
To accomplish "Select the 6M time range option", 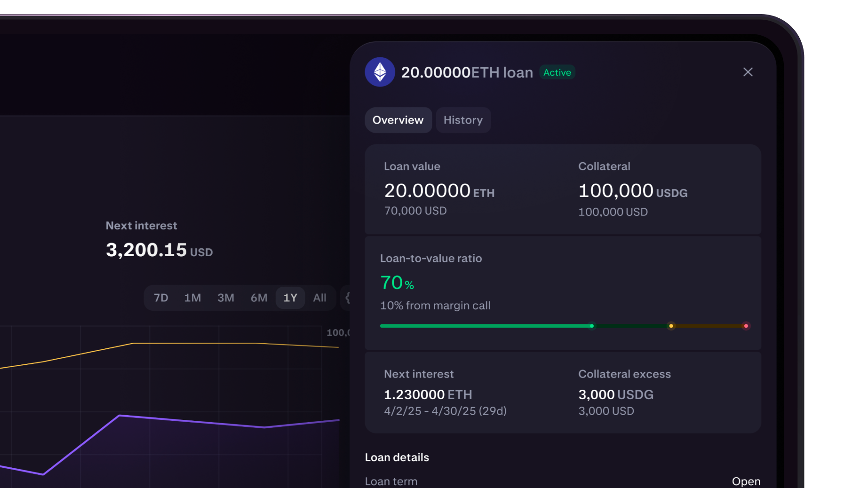I will [x=258, y=298].
